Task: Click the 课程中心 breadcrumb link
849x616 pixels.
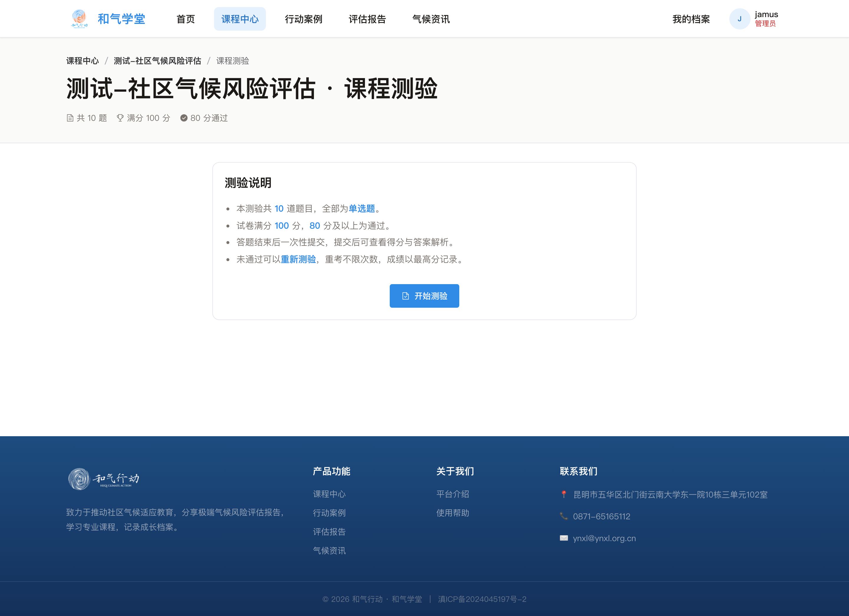Action: point(82,61)
